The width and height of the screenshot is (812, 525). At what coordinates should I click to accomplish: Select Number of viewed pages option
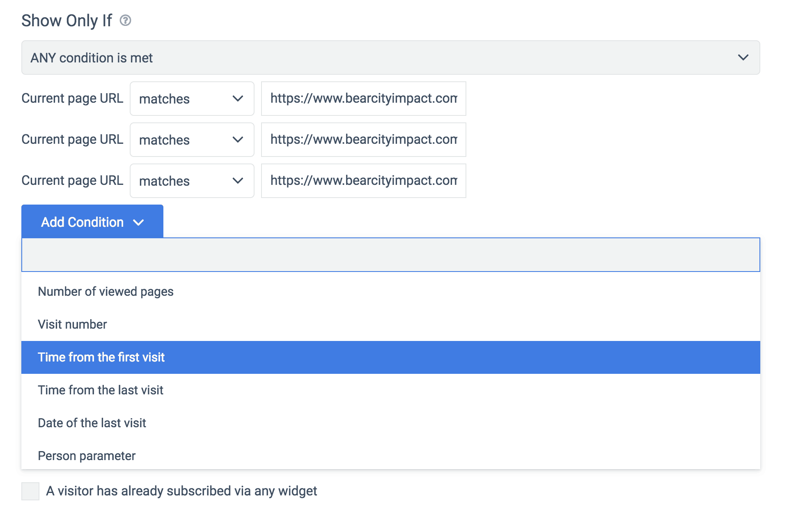pos(106,292)
